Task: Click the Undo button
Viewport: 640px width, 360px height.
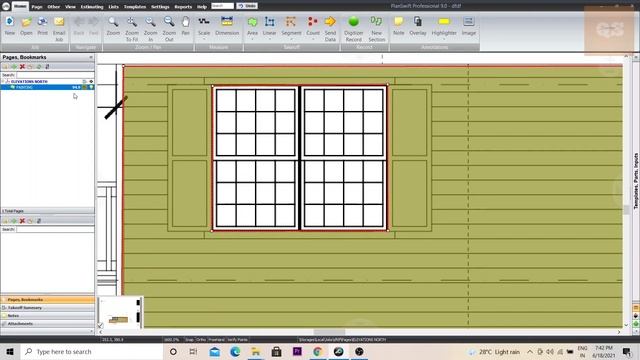Action: coord(247,6)
